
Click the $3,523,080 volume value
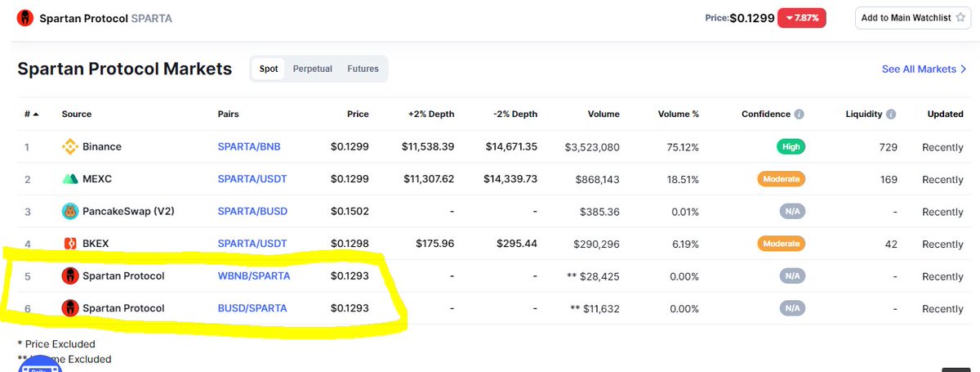(592, 147)
